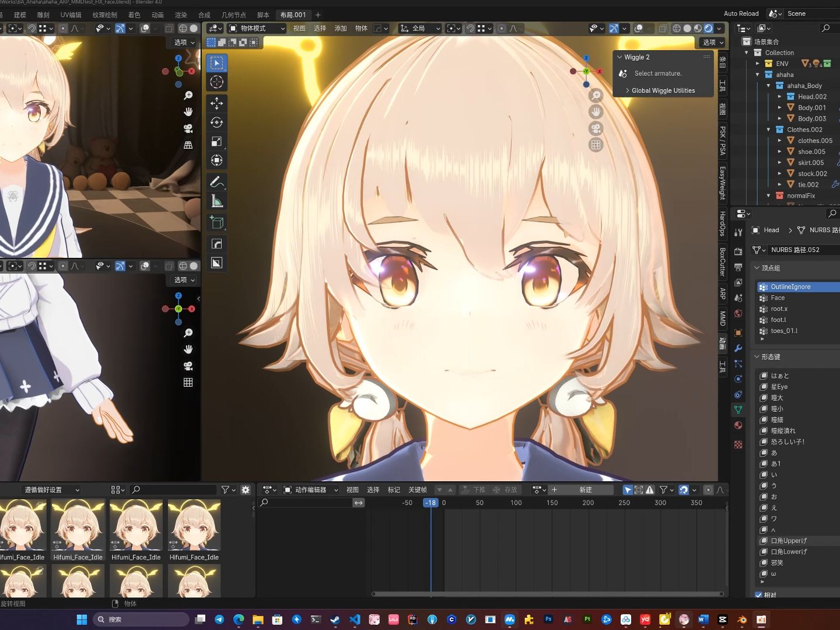Switch to solid shading in main viewport

point(687,28)
